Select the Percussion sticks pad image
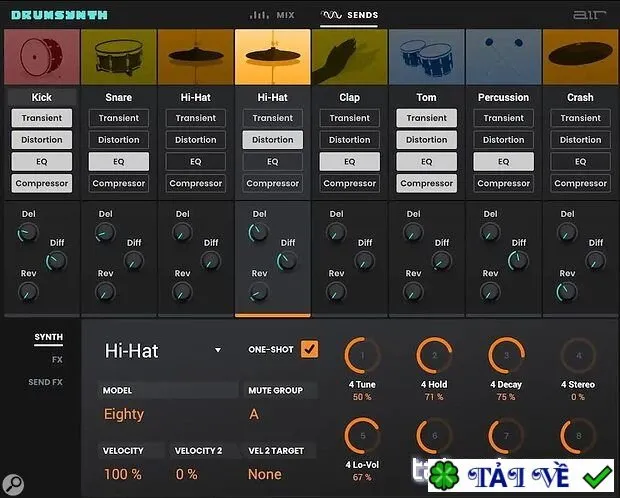 coord(503,57)
